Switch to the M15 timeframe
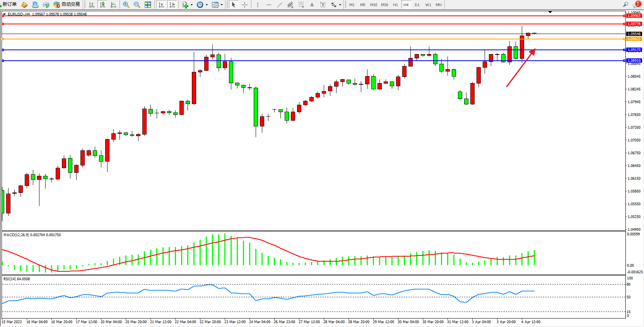This screenshot has height=327, width=644. click(x=373, y=5)
